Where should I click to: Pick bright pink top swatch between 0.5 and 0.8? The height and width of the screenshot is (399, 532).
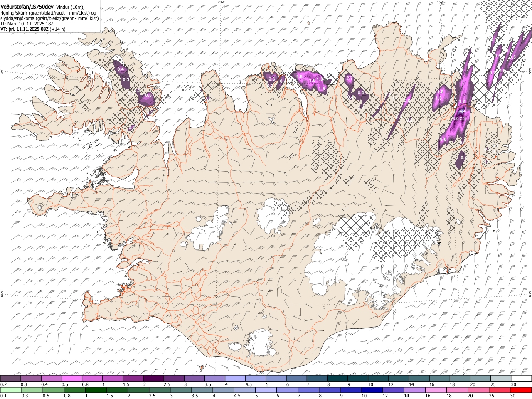pos(72,379)
